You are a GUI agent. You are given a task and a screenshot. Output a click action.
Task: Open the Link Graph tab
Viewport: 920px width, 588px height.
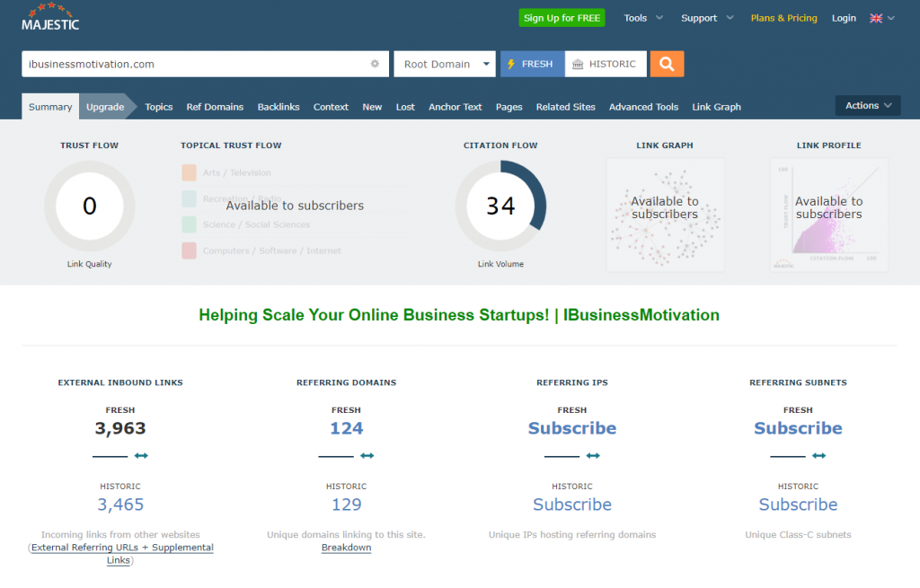[x=716, y=107]
